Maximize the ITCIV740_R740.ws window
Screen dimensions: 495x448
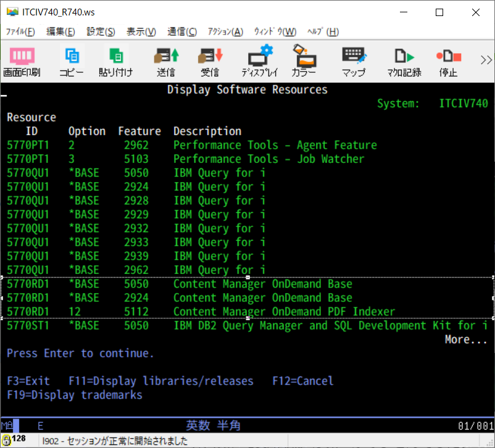click(439, 12)
